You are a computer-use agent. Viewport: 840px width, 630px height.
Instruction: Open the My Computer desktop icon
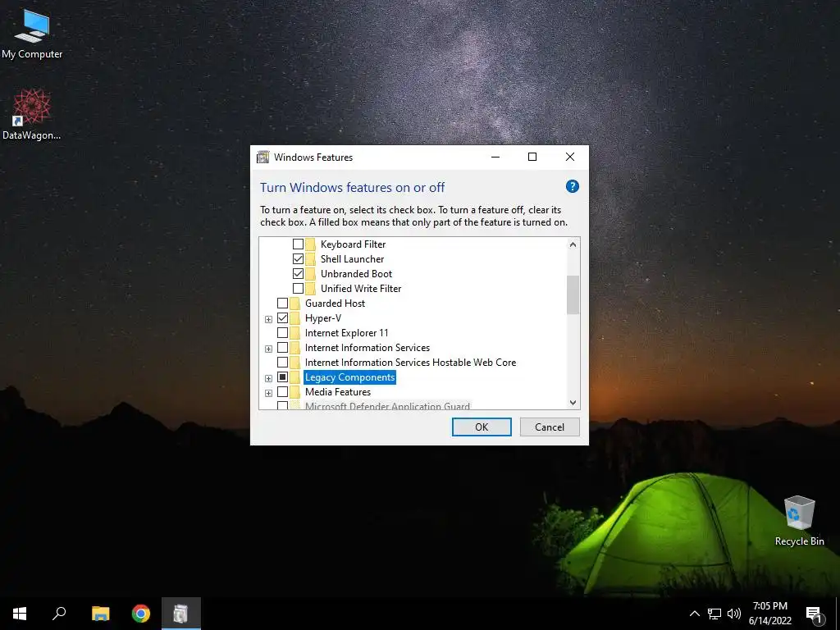pos(32,34)
